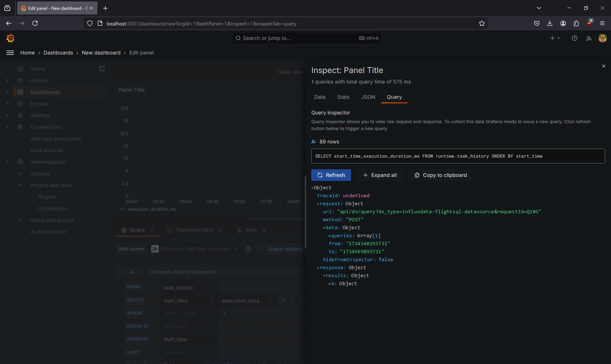611x364 pixels.
Task: Bookmark this page with star icon
Action: point(482,24)
